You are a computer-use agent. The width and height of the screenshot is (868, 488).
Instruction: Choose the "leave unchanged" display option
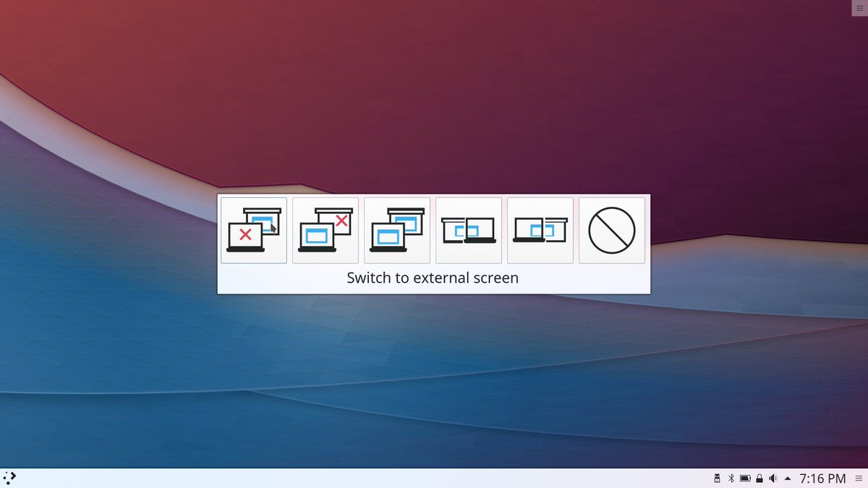coord(611,230)
